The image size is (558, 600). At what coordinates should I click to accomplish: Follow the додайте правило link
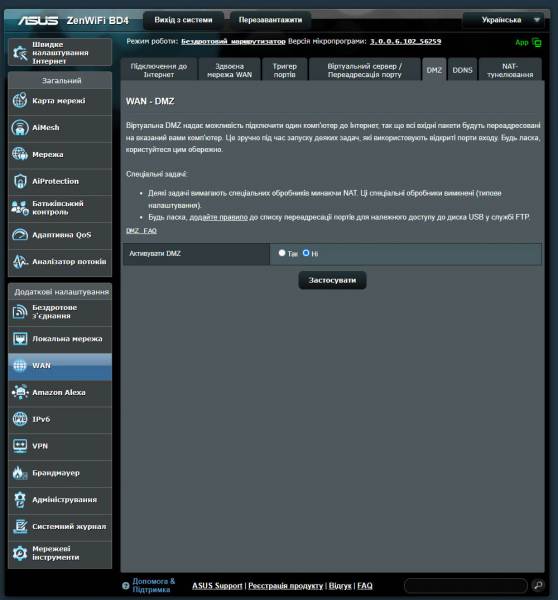click(x=219, y=217)
